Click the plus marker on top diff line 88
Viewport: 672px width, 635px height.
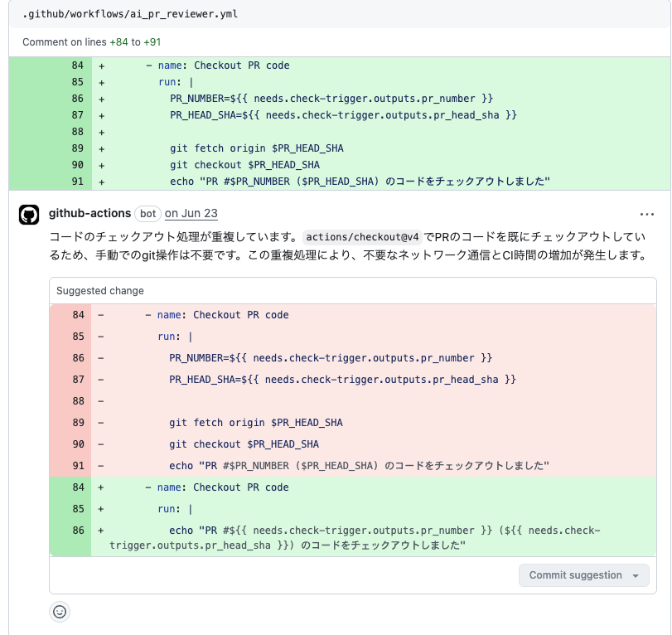102,132
